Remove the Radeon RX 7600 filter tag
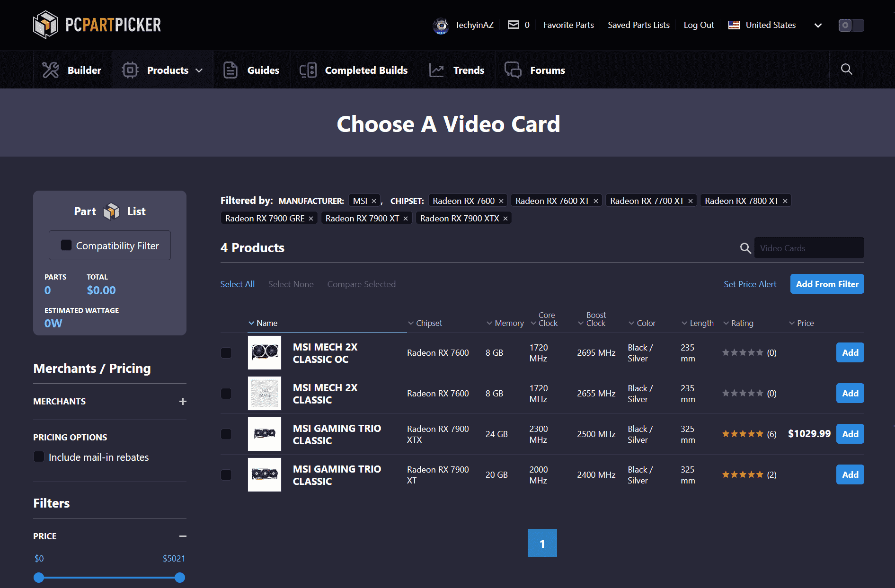 [x=501, y=201]
